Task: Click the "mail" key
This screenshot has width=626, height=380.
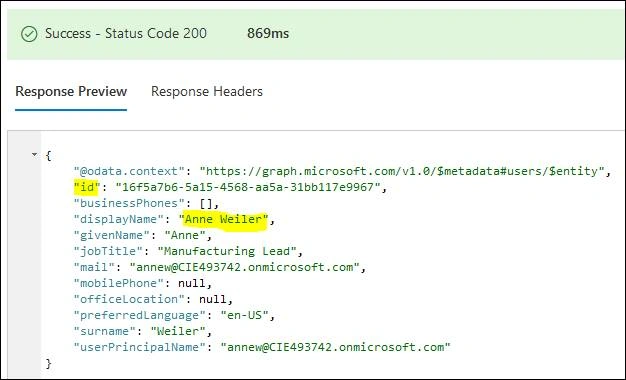Action: point(94,267)
